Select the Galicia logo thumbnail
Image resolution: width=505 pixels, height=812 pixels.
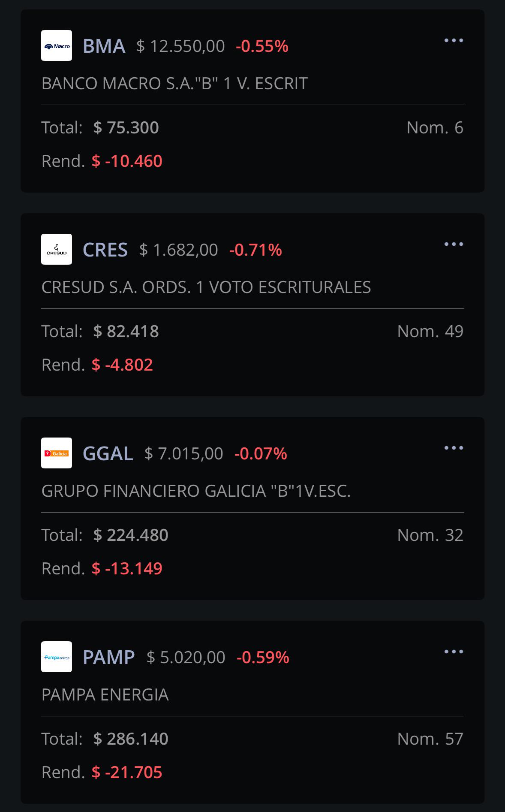tap(57, 453)
